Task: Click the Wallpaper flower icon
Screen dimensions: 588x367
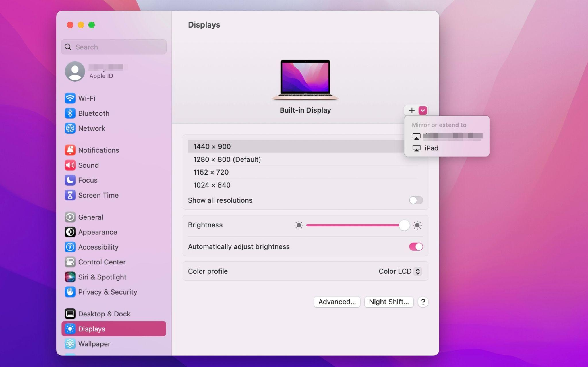Action: (x=70, y=344)
